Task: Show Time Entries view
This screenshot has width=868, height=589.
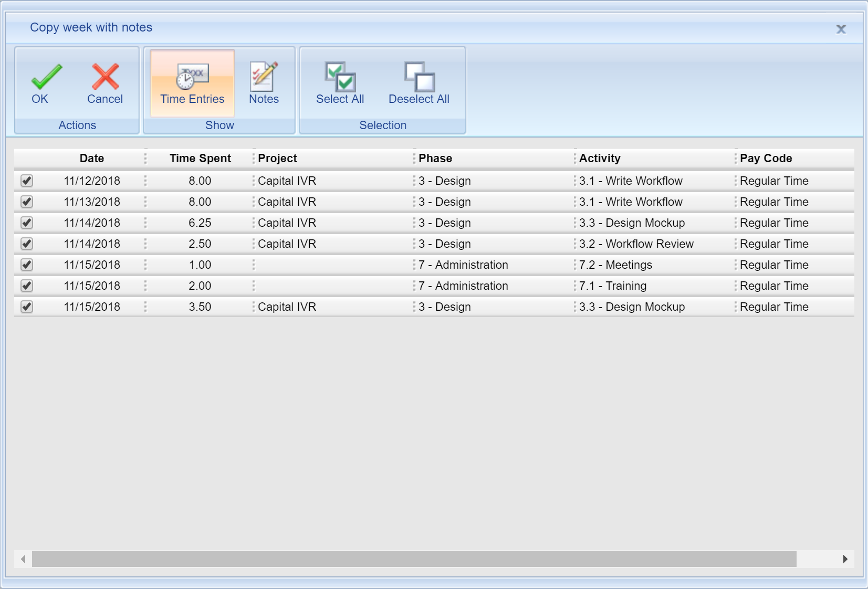Action: [192, 84]
